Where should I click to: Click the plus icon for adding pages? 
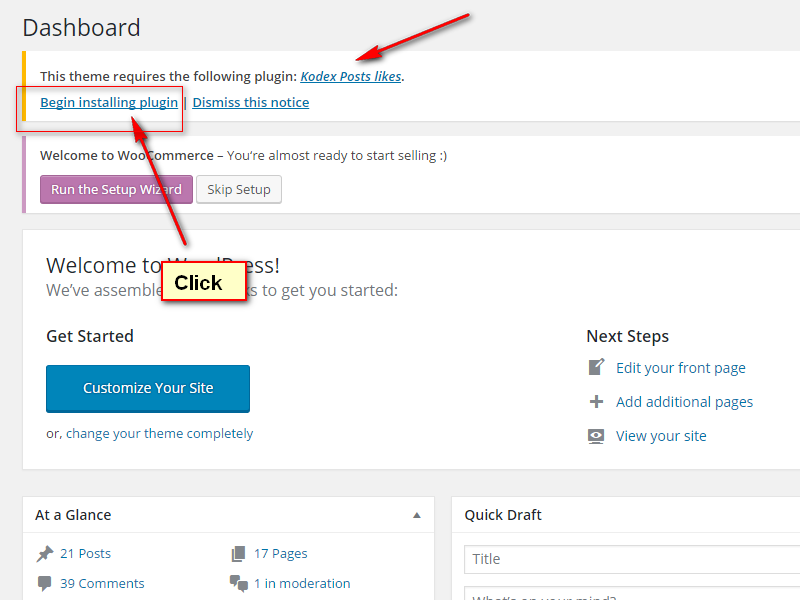pyautogui.click(x=597, y=402)
